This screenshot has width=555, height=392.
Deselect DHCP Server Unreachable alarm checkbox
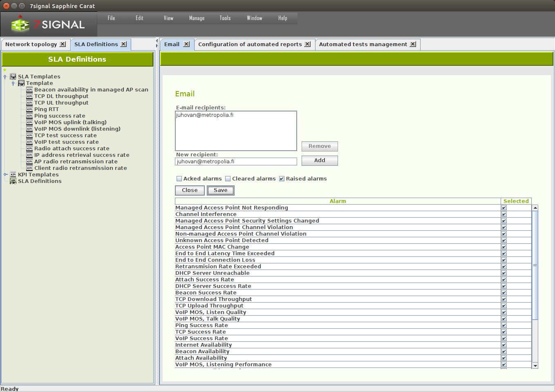click(x=504, y=273)
